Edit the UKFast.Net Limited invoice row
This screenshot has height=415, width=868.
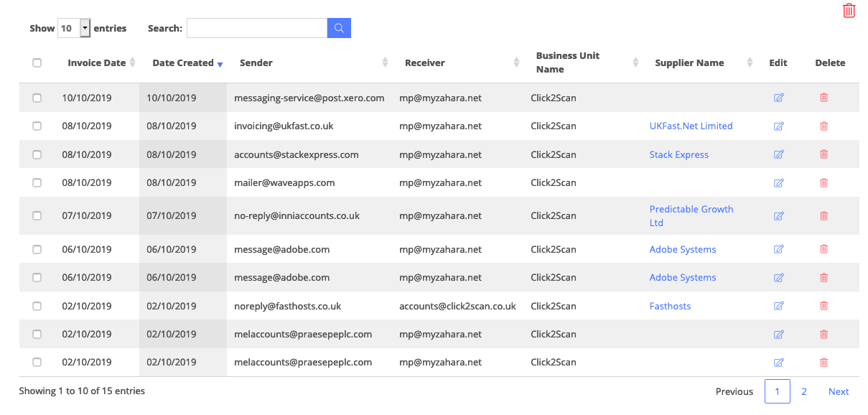pyautogui.click(x=778, y=126)
